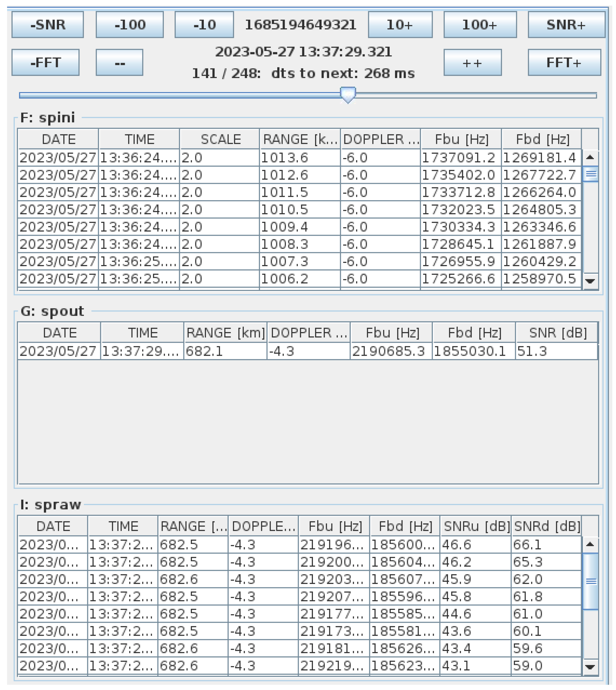Click the -SNR button
The width and height of the screenshot is (616, 690).
click(47, 25)
